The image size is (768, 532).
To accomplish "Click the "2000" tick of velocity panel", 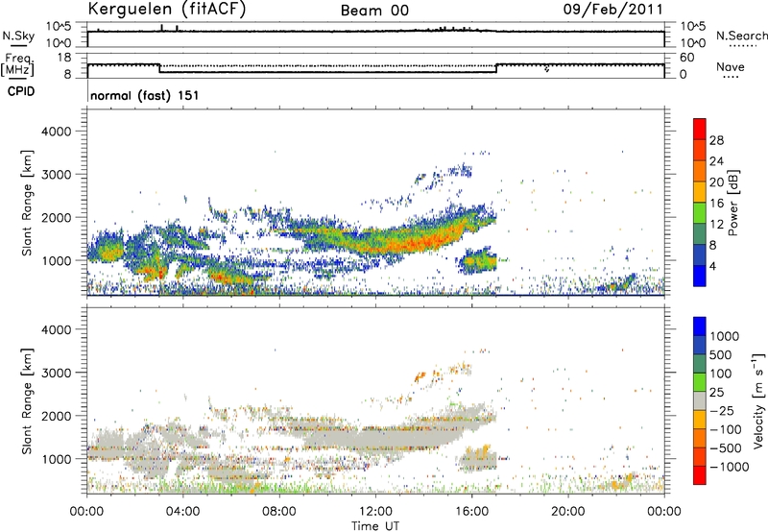I will point(57,417).
